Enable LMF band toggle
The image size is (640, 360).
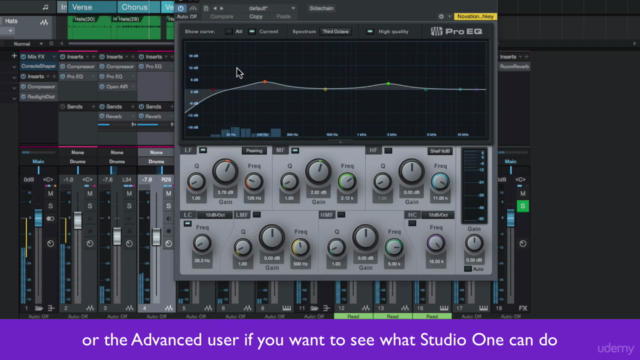coord(256,215)
